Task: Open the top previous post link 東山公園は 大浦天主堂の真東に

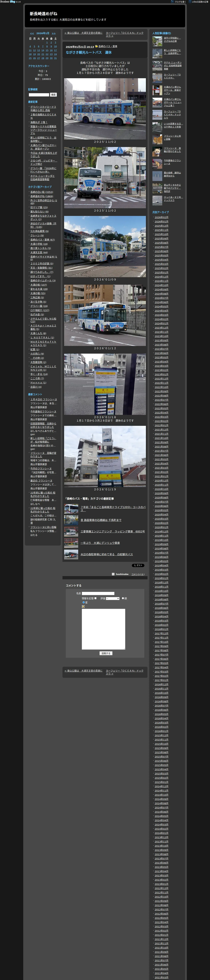Action: click(x=83, y=33)
